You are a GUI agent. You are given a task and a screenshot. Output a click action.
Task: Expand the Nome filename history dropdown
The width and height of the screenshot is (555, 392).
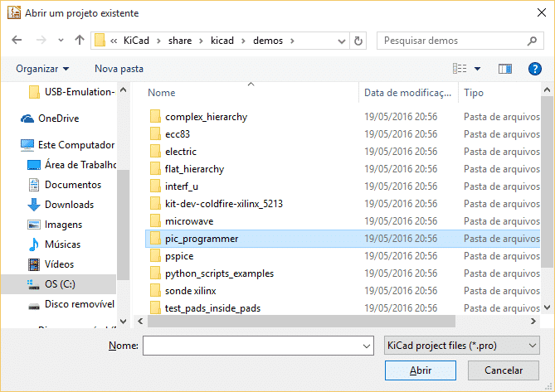pos(367,346)
